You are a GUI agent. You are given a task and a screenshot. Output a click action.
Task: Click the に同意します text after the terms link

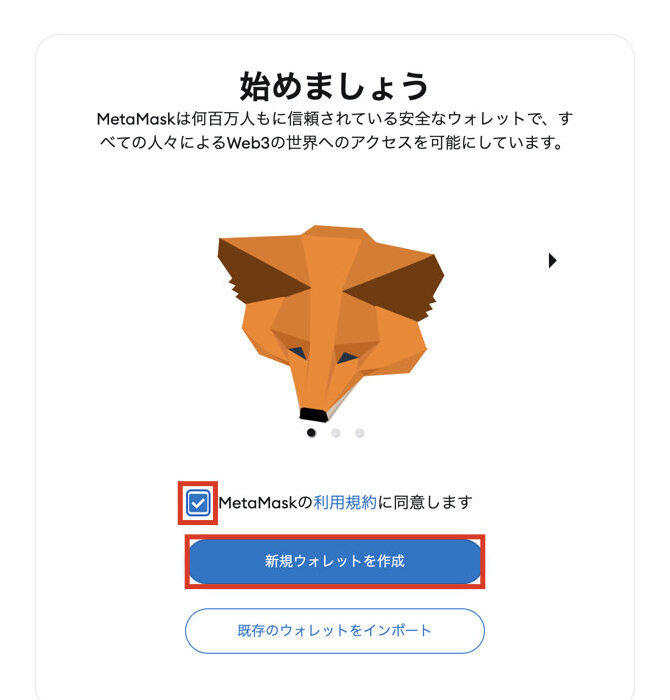click(x=425, y=503)
